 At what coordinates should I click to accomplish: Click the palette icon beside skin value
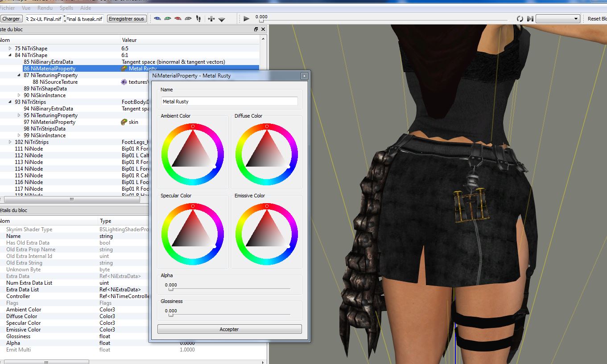124,122
